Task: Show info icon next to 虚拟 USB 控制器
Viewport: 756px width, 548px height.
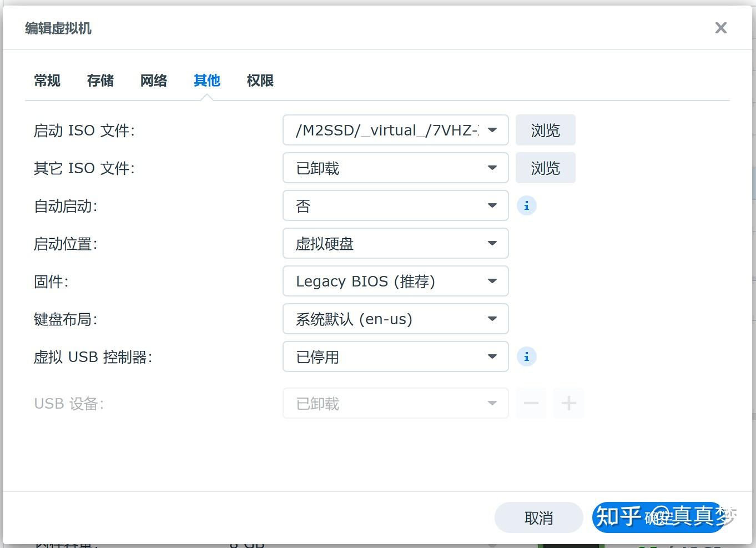Action: pos(527,356)
